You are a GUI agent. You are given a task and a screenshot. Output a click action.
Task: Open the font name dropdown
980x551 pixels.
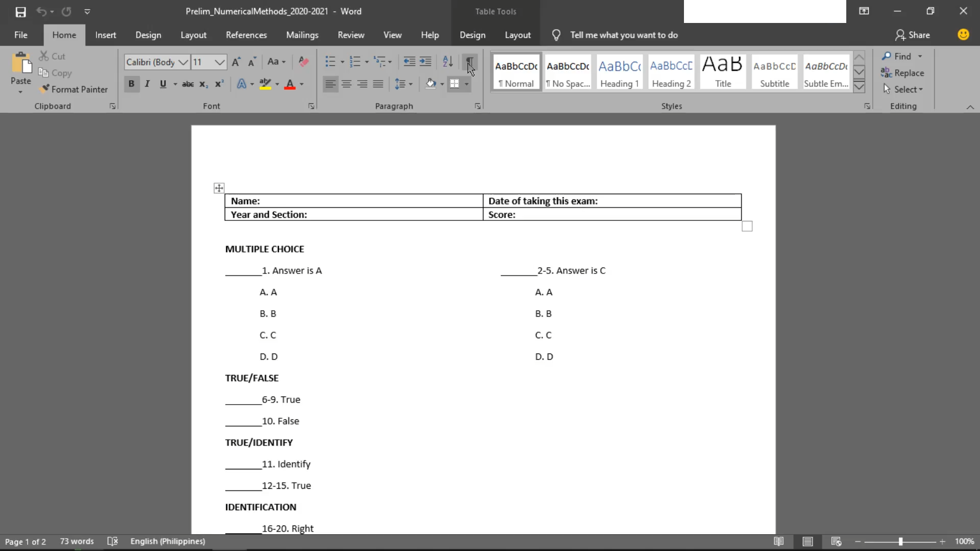click(x=183, y=62)
